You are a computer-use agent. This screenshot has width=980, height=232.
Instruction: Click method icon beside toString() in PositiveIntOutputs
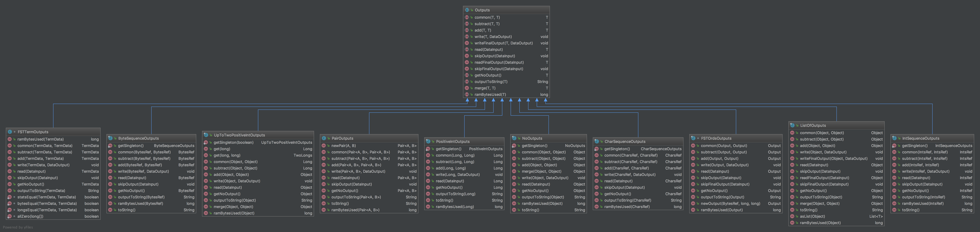pos(428,200)
